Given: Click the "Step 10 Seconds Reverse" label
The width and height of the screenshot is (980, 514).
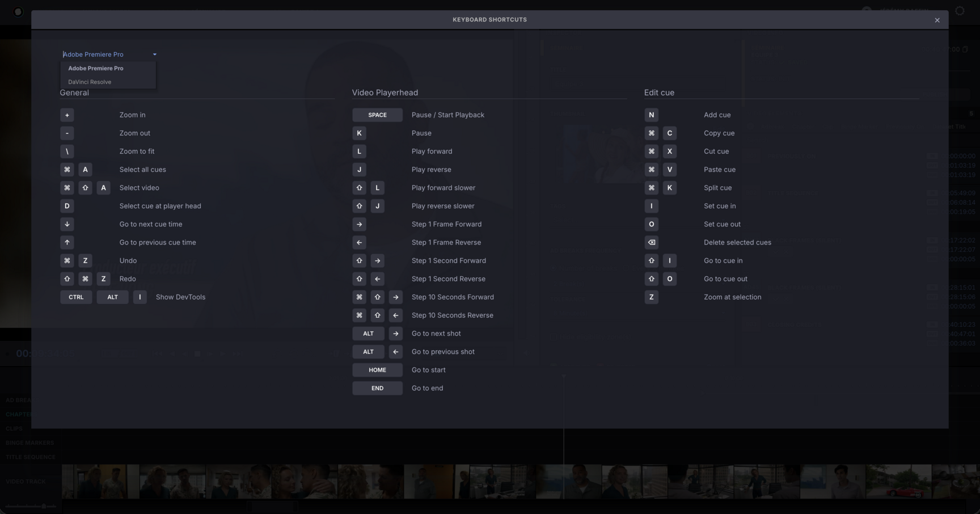Looking at the screenshot, I should [453, 315].
